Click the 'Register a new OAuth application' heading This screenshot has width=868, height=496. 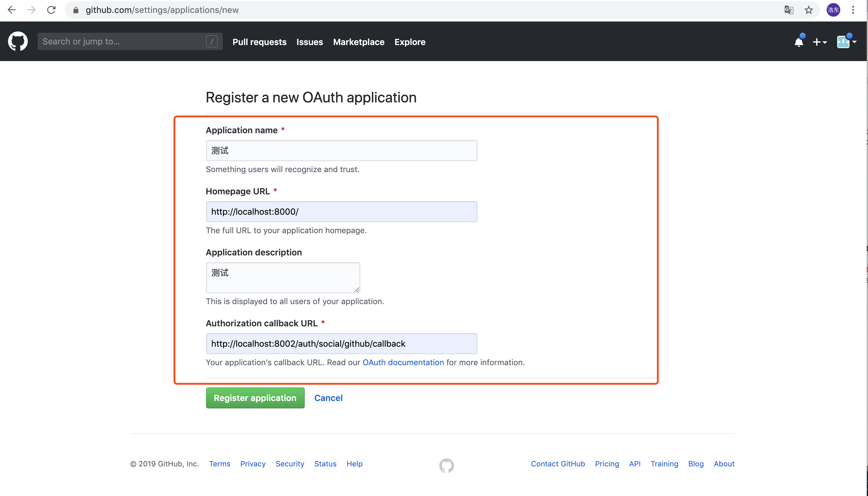(x=311, y=97)
